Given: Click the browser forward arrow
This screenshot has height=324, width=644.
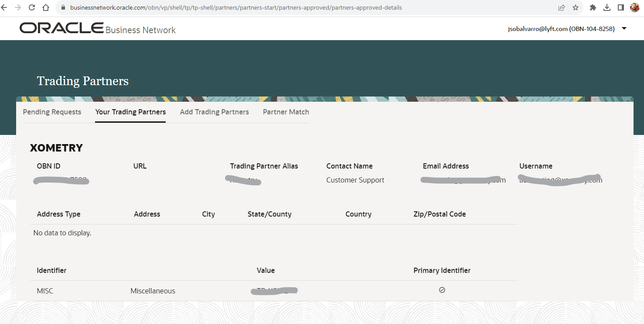Looking at the screenshot, I should (x=18, y=7).
